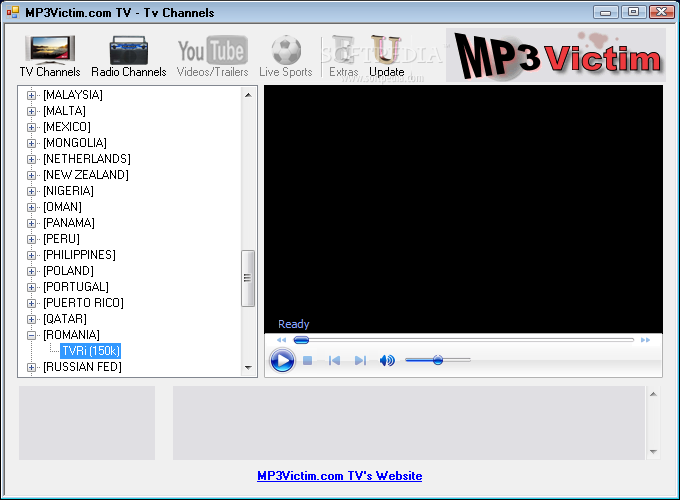Expand the [PANAMA] tree node
This screenshot has height=500, width=680.
(31, 223)
